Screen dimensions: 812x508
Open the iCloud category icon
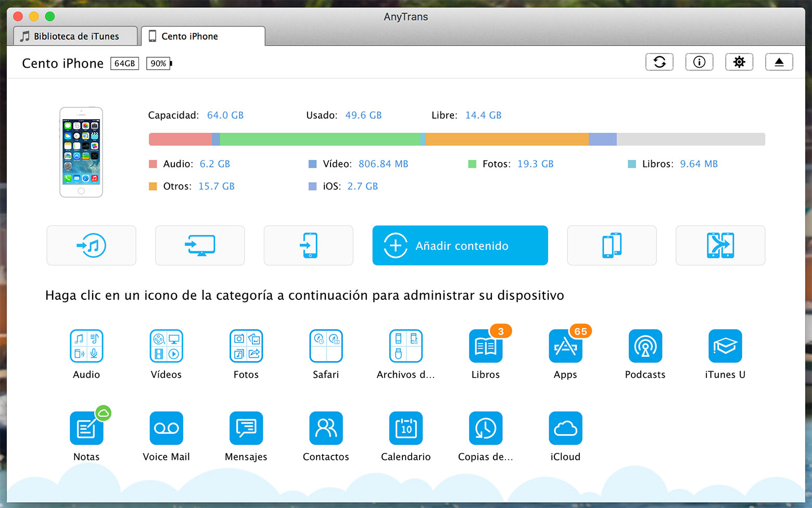point(565,428)
